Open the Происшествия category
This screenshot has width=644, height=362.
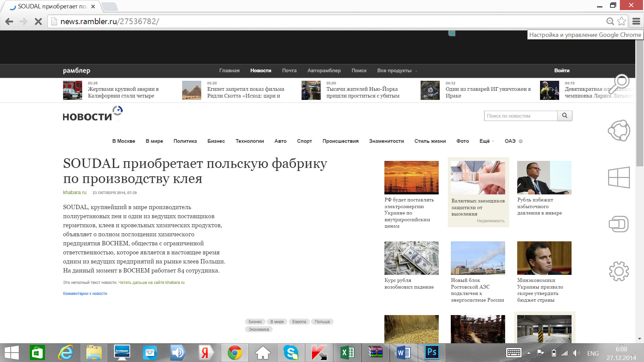(x=340, y=141)
